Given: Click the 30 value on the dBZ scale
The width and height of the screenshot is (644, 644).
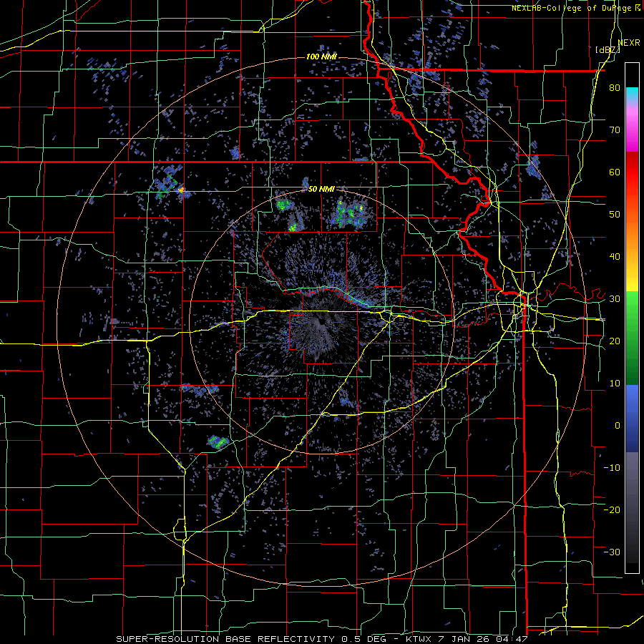Looking at the screenshot, I should click(x=615, y=299).
